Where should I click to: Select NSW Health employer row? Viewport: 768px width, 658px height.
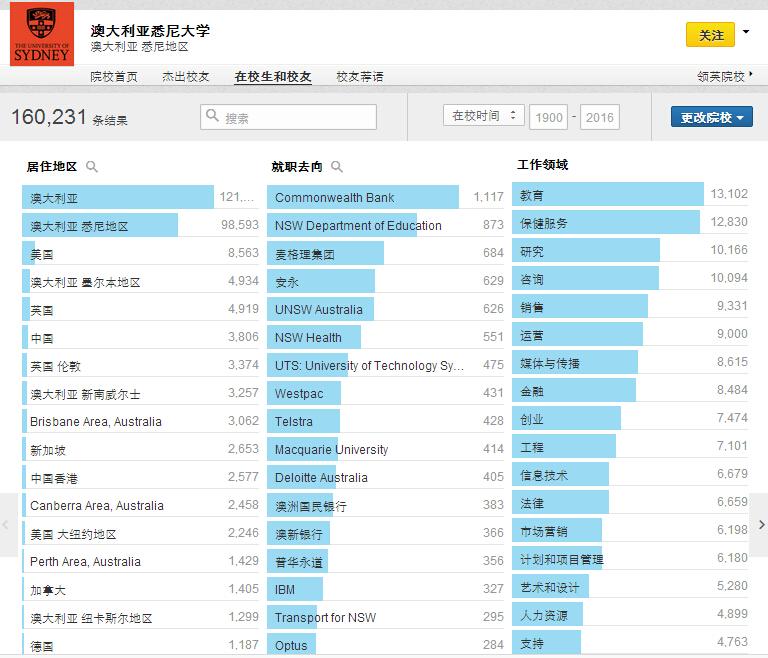coord(385,337)
